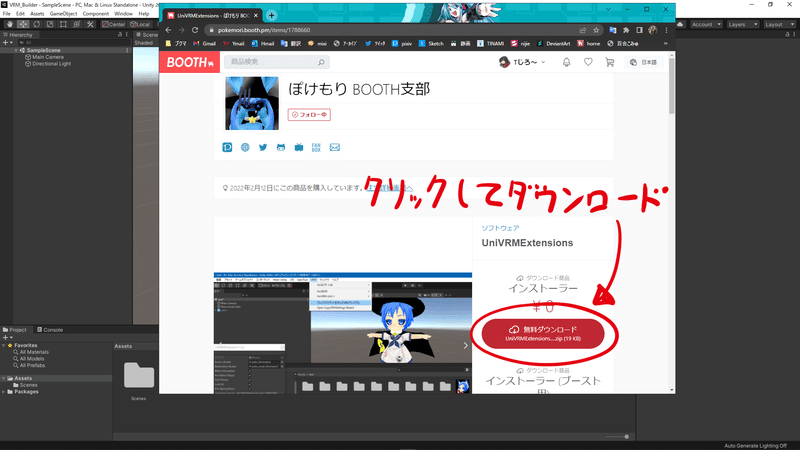Toggle the Hierarchy panel lock
The image size is (800, 450).
120,35
